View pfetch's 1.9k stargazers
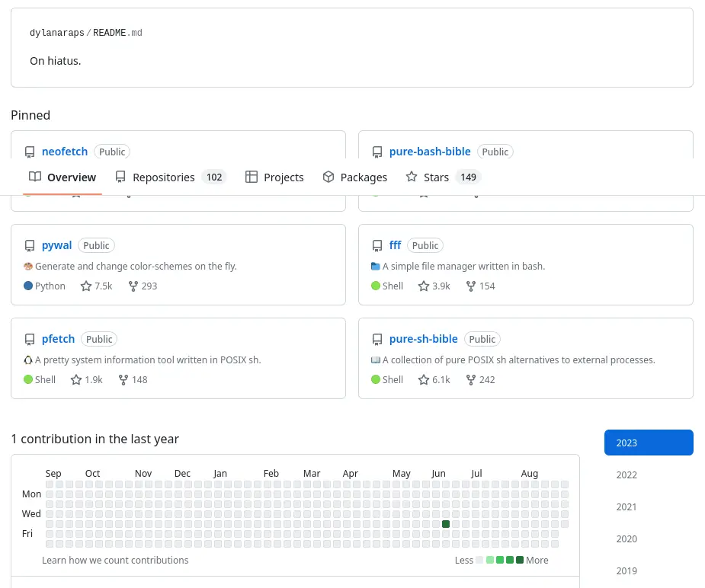Viewport: 705px width, 588px height. [87, 380]
